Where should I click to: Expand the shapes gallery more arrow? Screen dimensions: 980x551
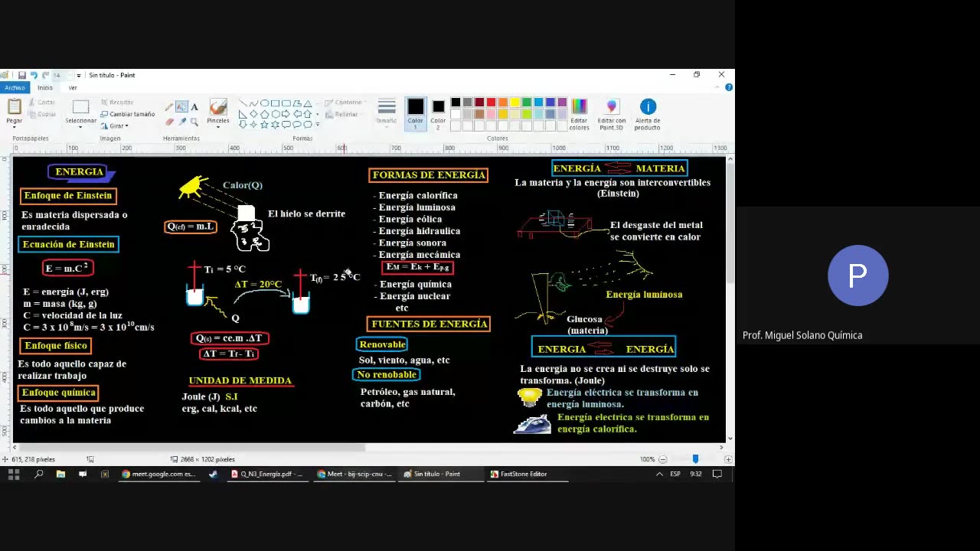tap(318, 124)
